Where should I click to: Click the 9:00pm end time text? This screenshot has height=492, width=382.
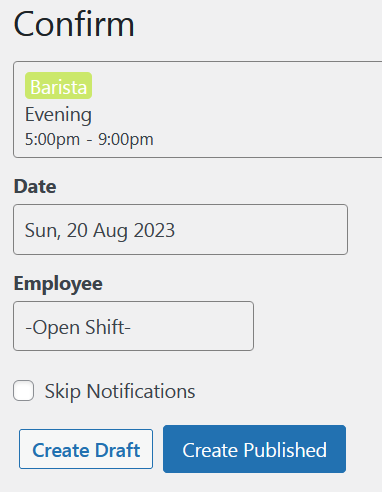(x=126, y=139)
